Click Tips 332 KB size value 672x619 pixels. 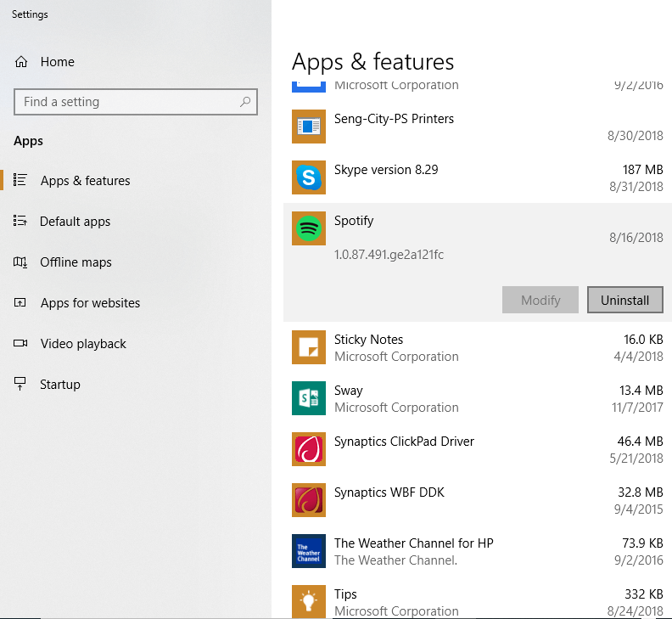pyautogui.click(x=644, y=594)
